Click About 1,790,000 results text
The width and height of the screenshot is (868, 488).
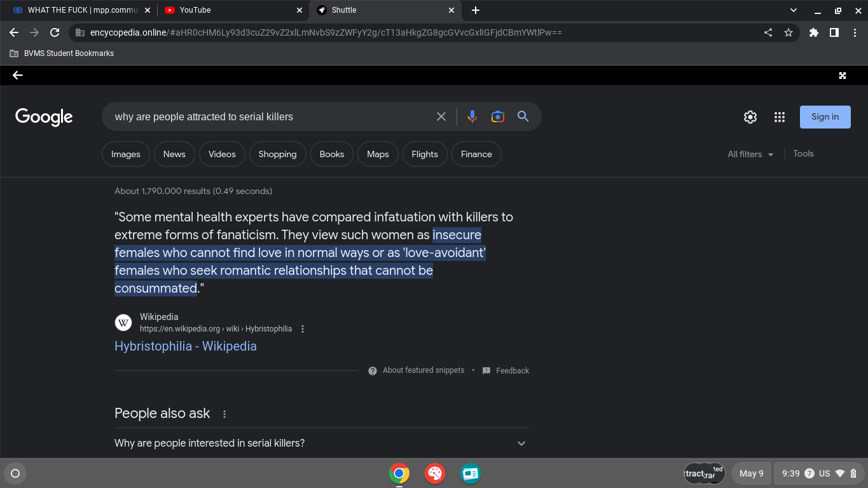pos(193,191)
